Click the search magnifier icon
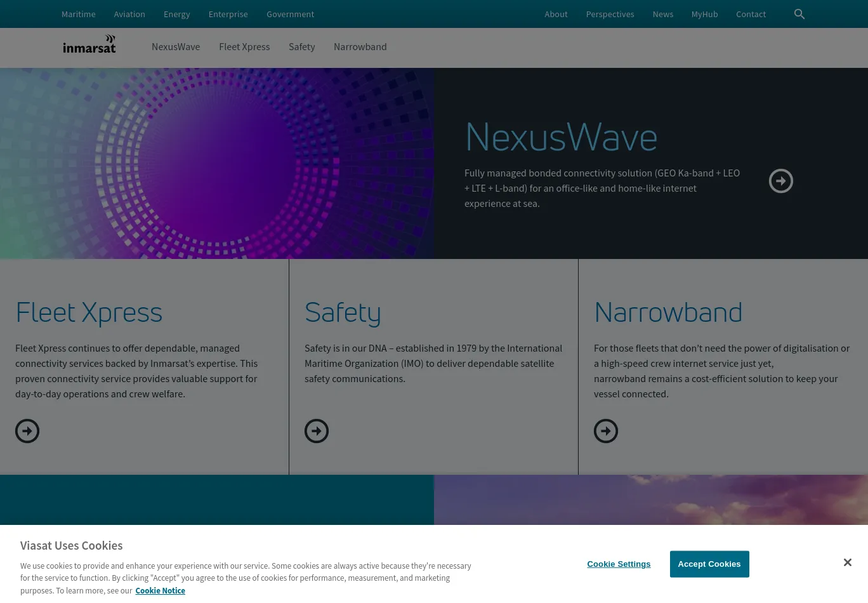Screen dimensions: 868x603 [x=799, y=14]
